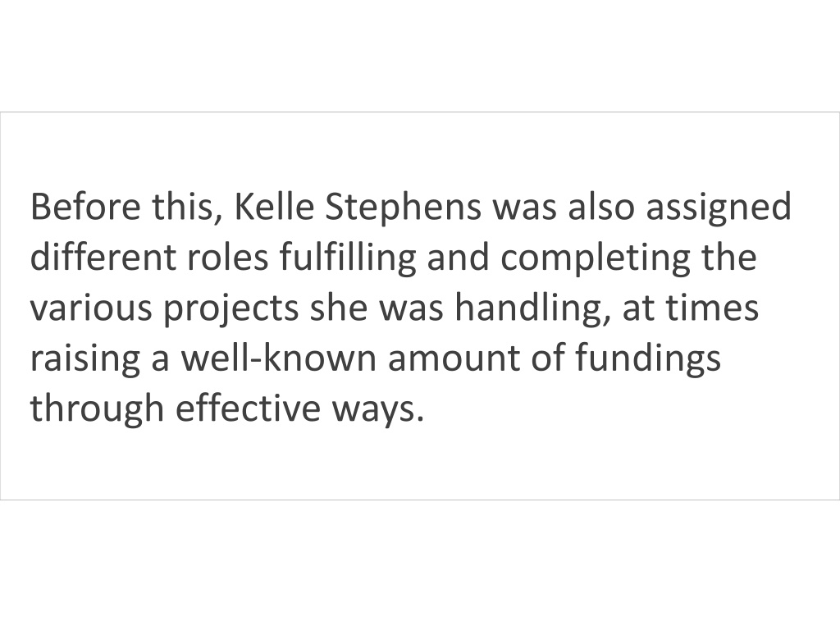Click the name "Kelle" in the paragraph
Screen dimensions: 840x630
coord(274,207)
